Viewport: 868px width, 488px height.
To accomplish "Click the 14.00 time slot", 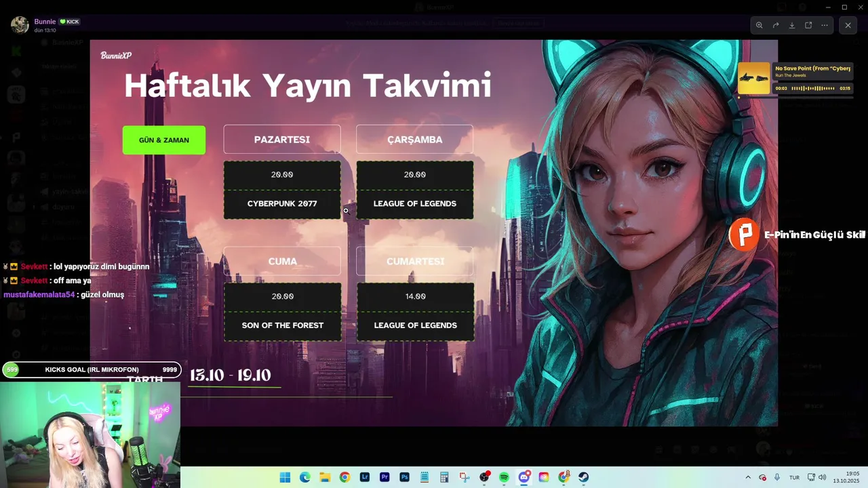I will point(415,297).
